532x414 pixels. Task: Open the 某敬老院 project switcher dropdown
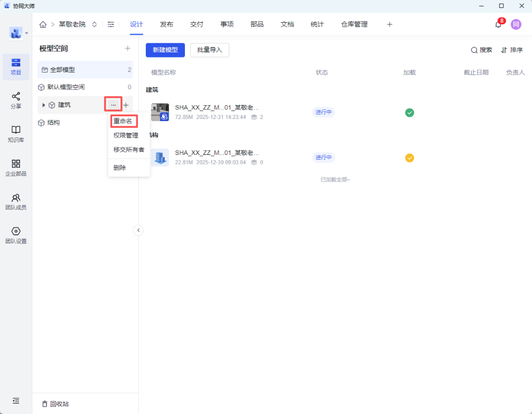click(x=94, y=24)
